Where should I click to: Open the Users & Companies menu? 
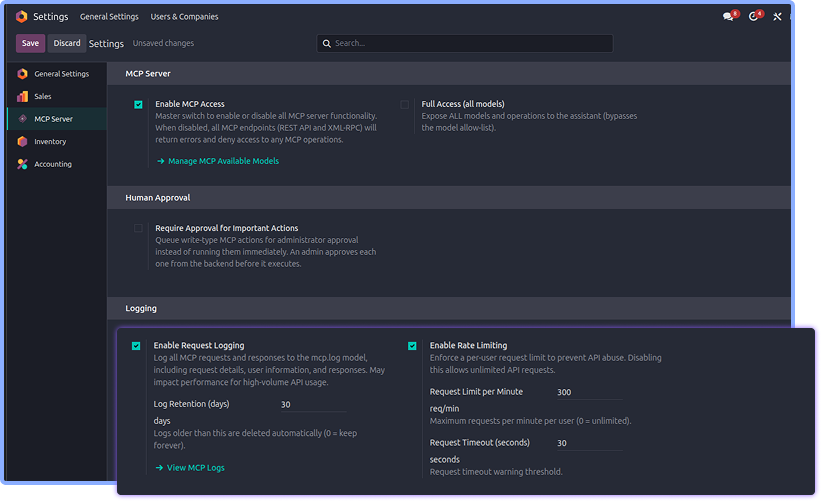pyautogui.click(x=184, y=17)
